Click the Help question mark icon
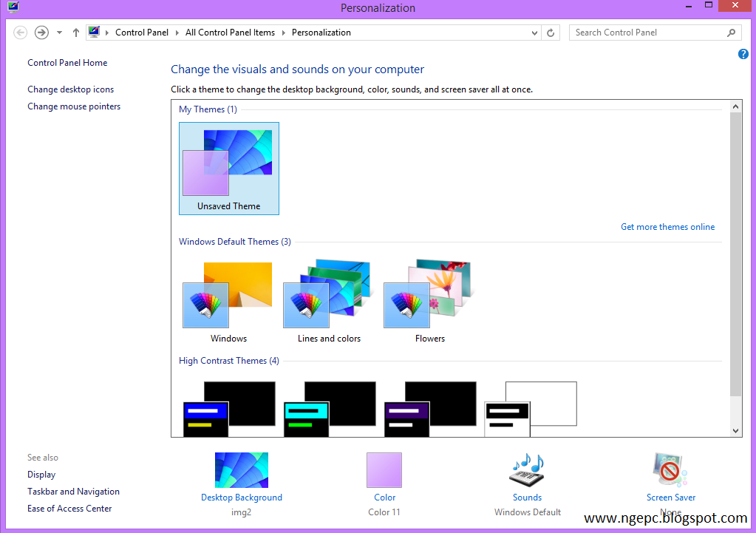 click(x=743, y=54)
